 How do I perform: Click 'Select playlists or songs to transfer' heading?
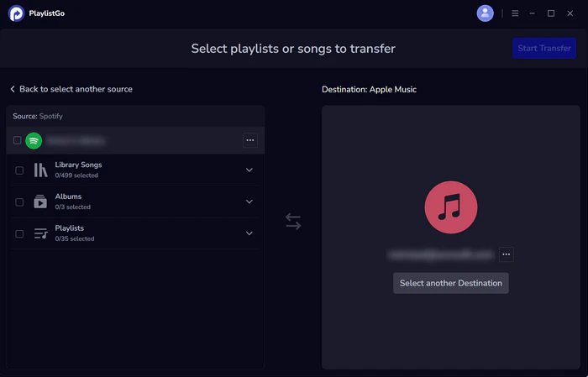point(293,49)
